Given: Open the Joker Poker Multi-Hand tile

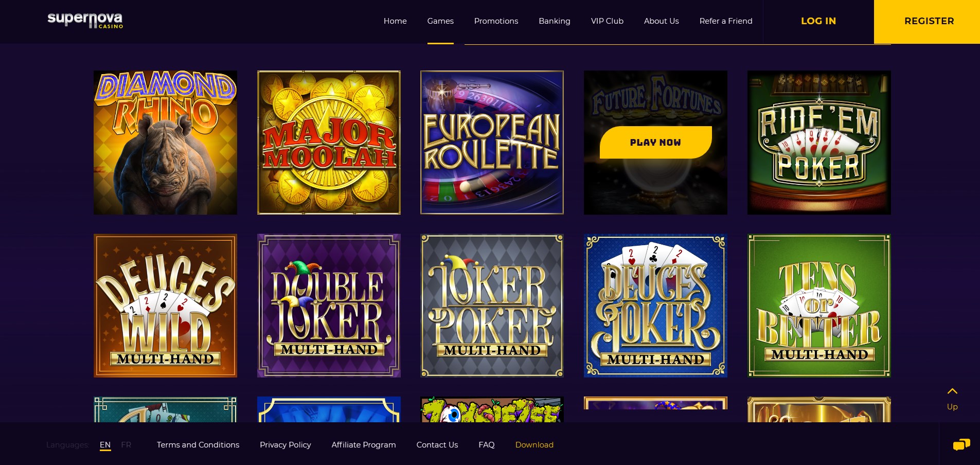Looking at the screenshot, I should point(492,306).
